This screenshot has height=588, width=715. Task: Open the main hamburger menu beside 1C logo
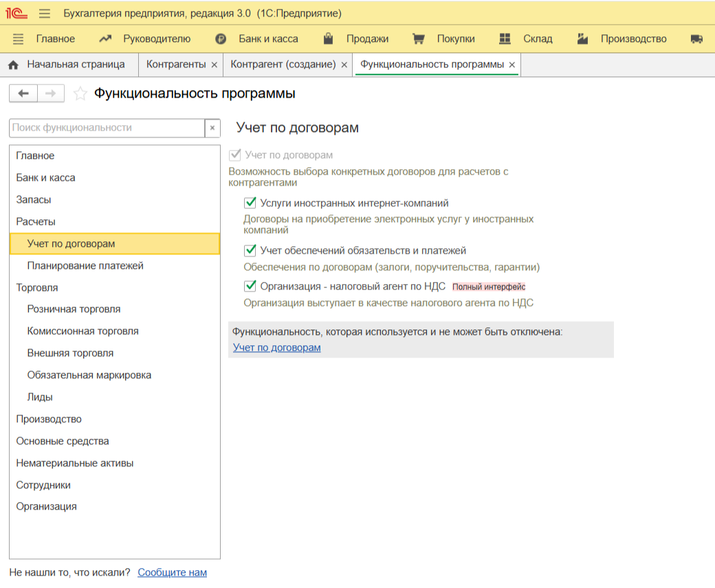(45, 14)
